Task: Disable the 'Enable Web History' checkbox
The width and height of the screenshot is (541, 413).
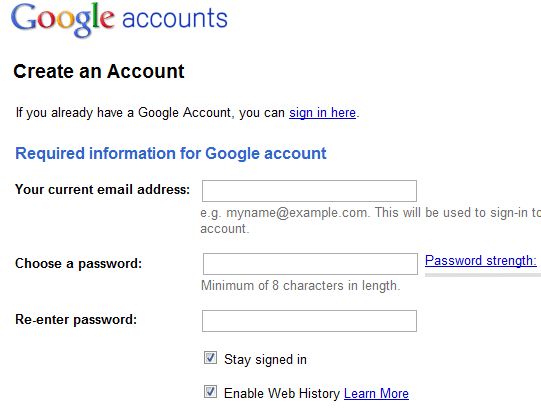Action: point(210,392)
